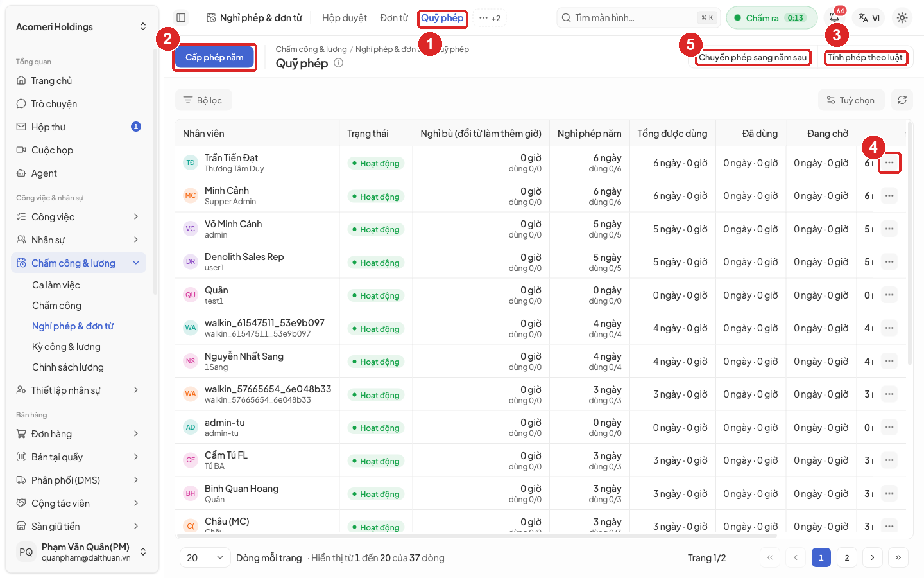Image resolution: width=924 pixels, height=578 pixels.
Task: Go to page 2 in pagination
Action: pyautogui.click(x=847, y=557)
